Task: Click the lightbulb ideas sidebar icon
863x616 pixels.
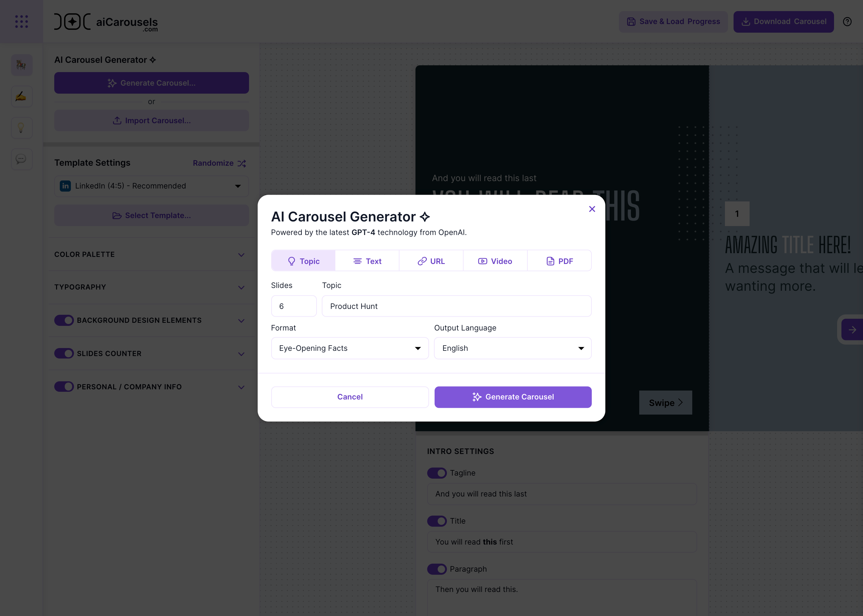Action: tap(22, 128)
